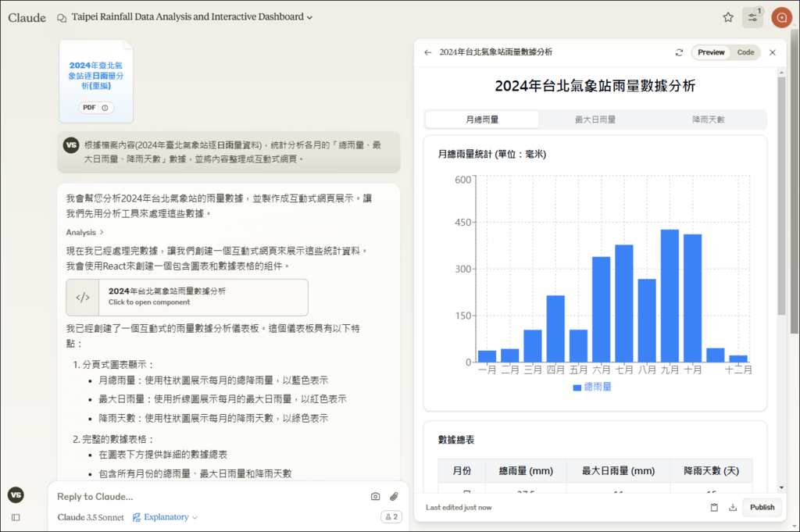Select the 月總雨量 tab
Viewport: 800px width, 532px height.
[x=482, y=120]
